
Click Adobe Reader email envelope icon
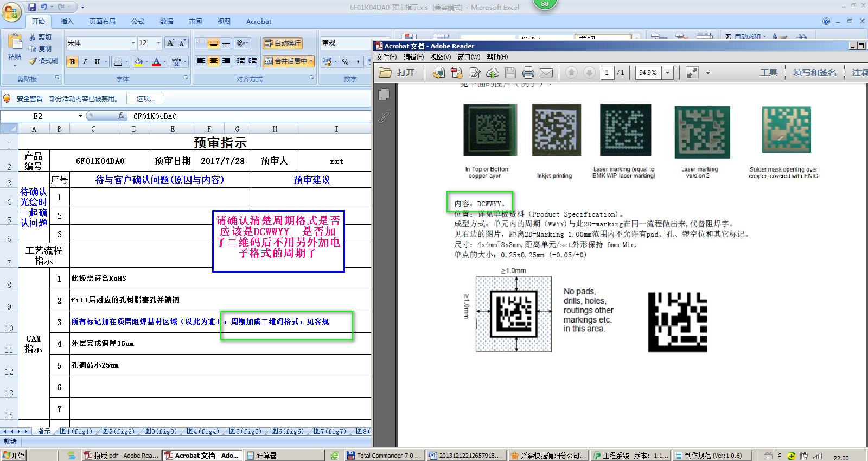[546, 73]
